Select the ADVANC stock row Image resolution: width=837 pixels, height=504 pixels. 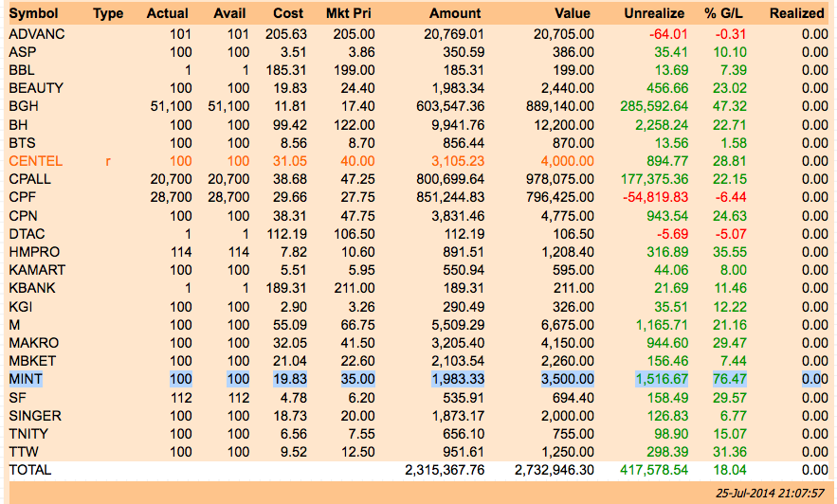coord(419,35)
